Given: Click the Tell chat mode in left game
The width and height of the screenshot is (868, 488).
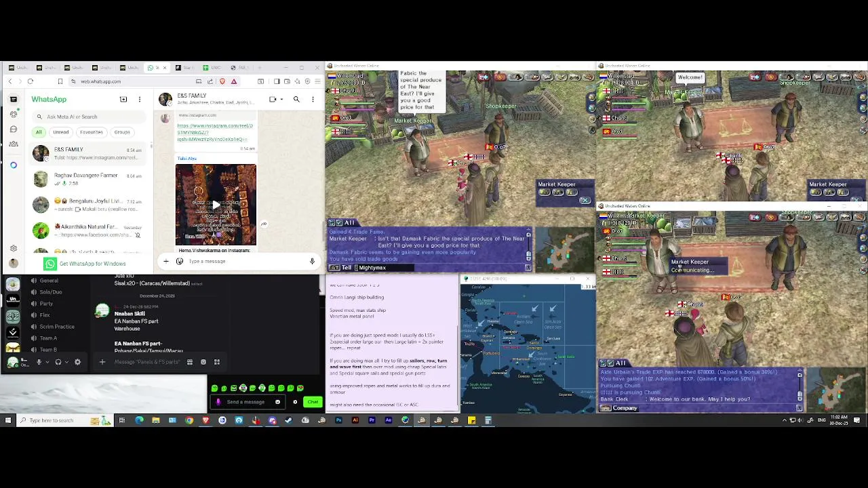Looking at the screenshot, I should coord(347,268).
